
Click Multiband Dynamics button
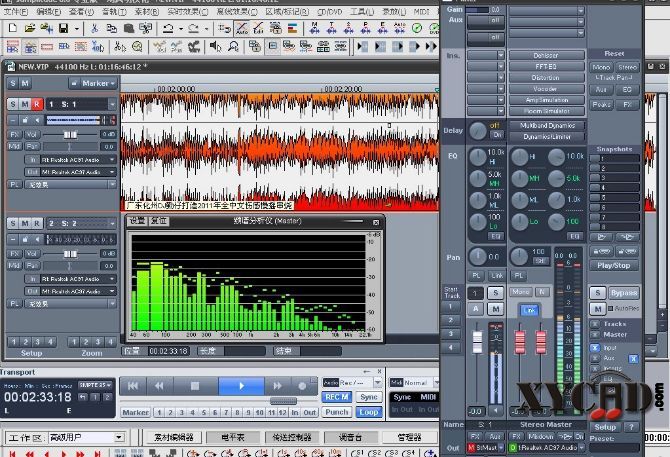[x=547, y=125]
